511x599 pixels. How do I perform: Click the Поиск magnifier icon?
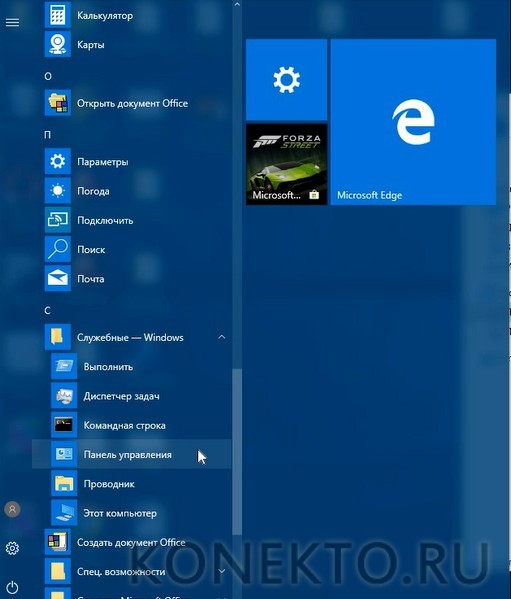click(58, 249)
